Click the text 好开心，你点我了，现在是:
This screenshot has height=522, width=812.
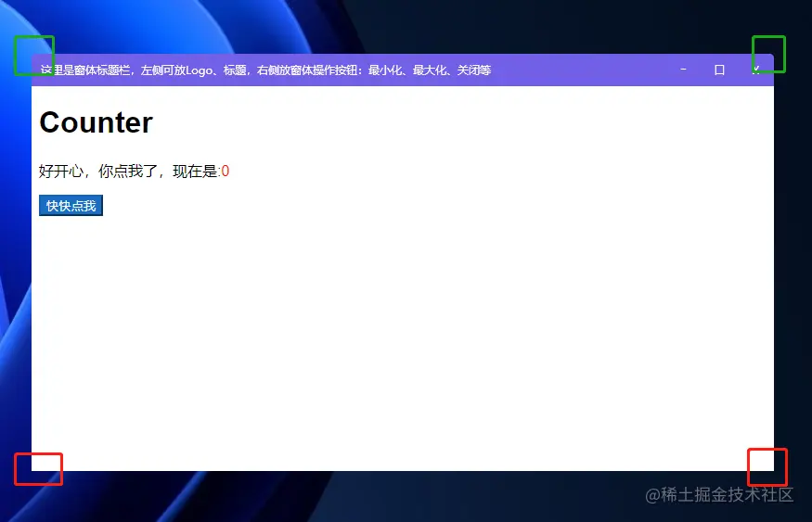pyautogui.click(x=130, y=172)
